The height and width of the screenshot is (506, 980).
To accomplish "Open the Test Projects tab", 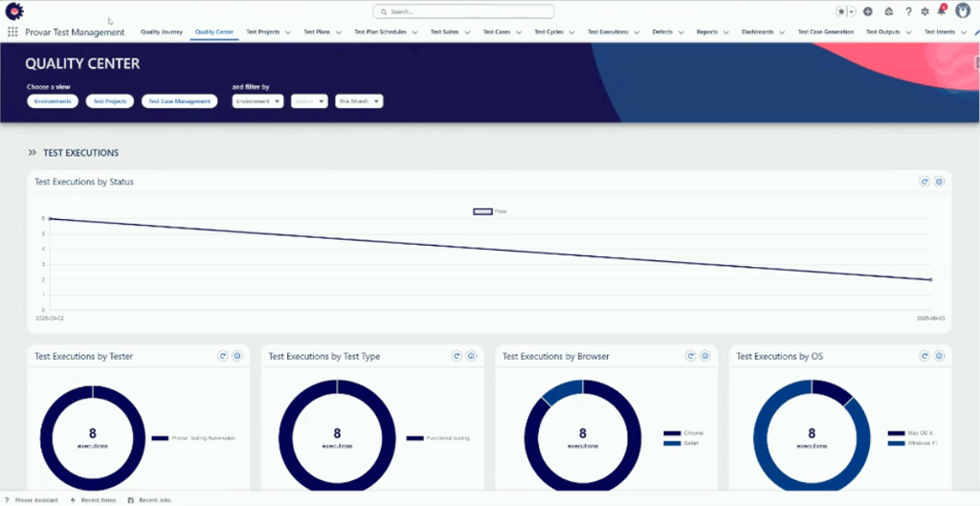I will 262,32.
